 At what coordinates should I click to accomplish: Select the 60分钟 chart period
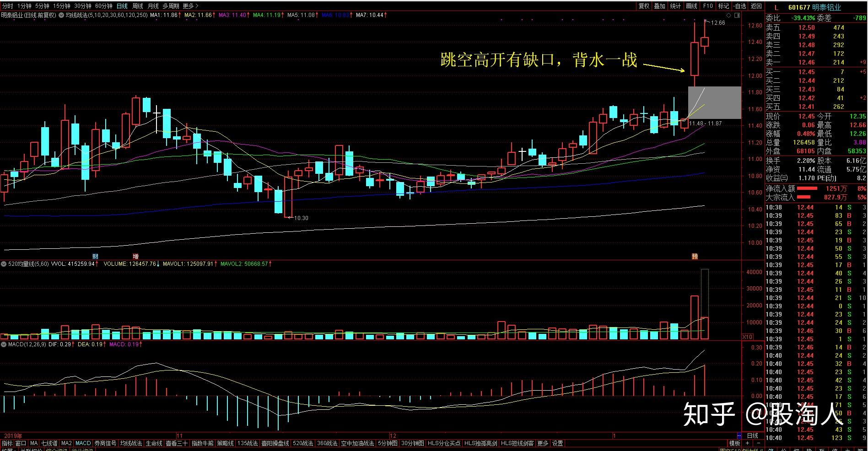pyautogui.click(x=104, y=6)
